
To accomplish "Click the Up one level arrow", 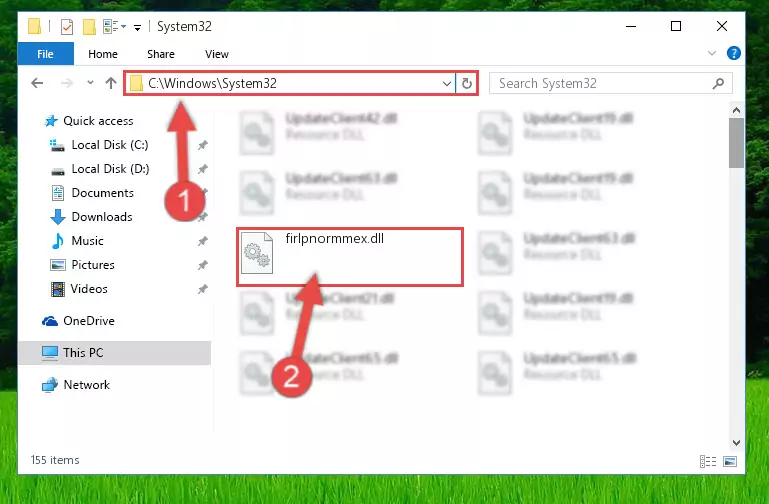I will coord(111,83).
